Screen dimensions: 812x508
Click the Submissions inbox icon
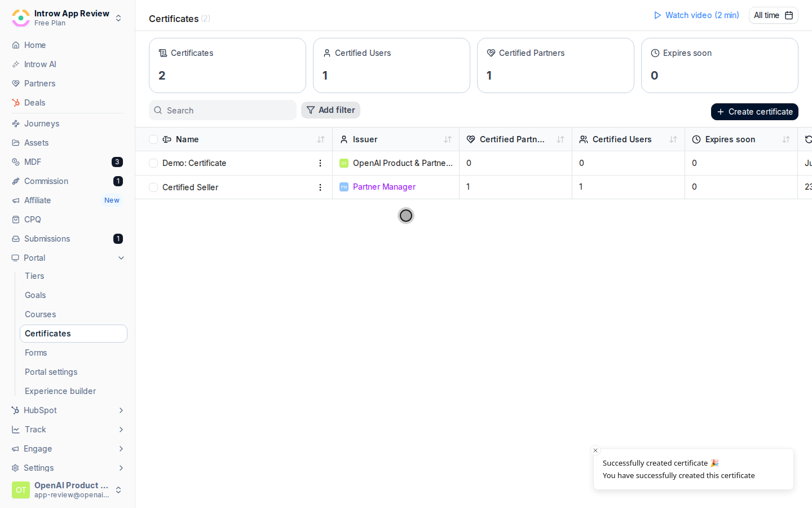tap(16, 239)
